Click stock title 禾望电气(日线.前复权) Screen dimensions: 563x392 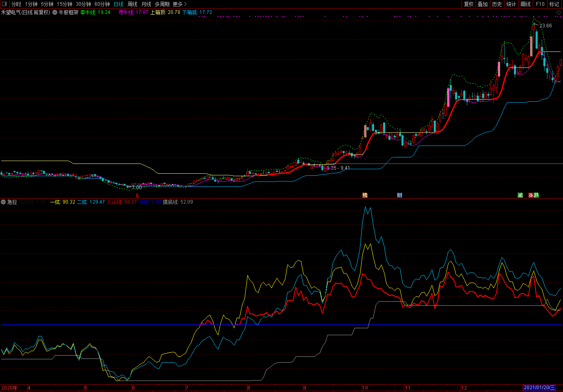pyautogui.click(x=26, y=12)
